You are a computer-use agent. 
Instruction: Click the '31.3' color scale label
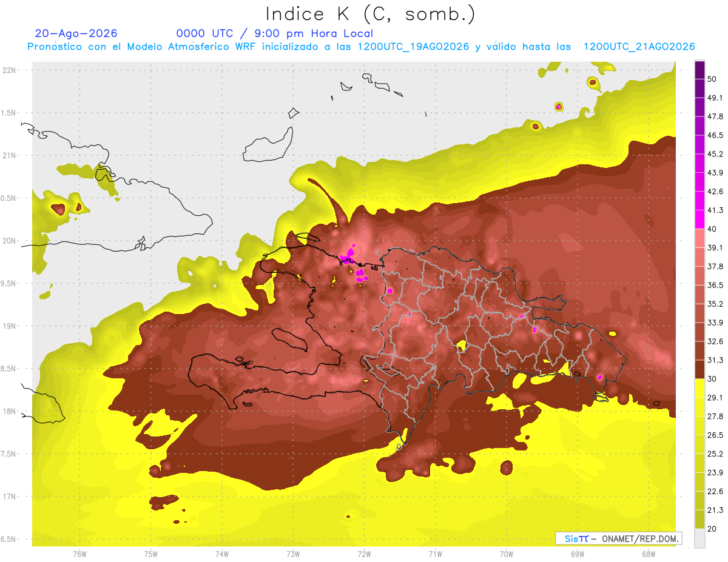[715, 360]
